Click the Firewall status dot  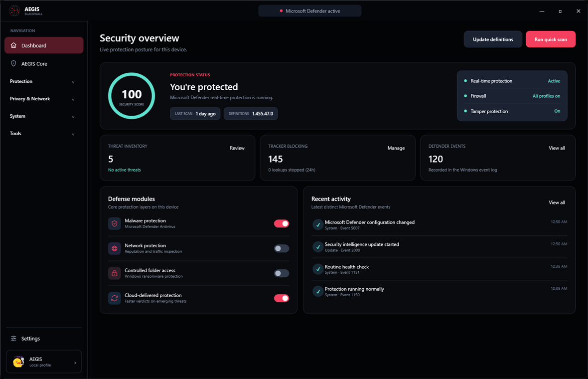click(465, 96)
